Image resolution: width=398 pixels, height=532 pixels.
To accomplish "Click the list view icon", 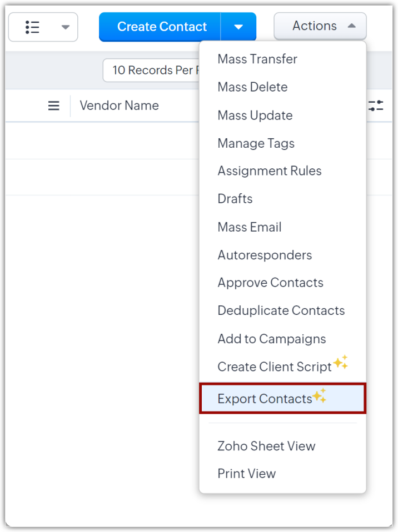I will (32, 27).
